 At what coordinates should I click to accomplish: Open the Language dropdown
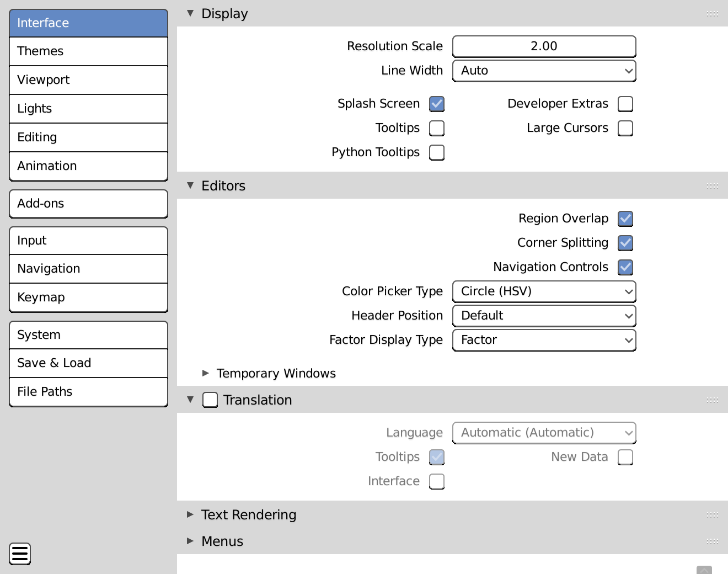544,433
